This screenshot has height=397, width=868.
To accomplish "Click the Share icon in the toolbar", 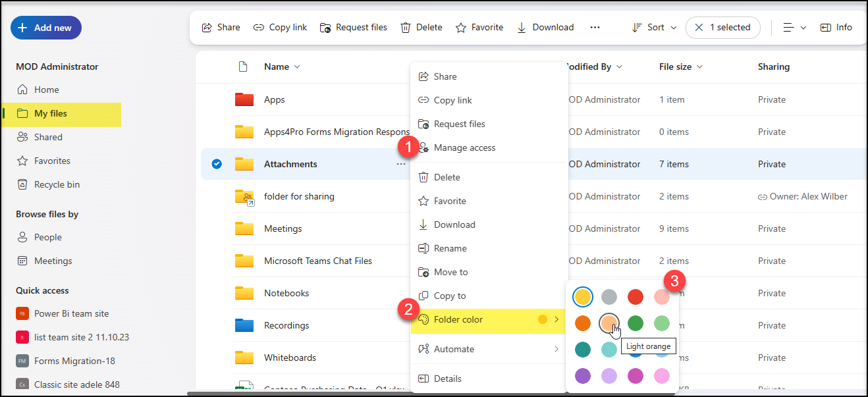I will pos(207,28).
